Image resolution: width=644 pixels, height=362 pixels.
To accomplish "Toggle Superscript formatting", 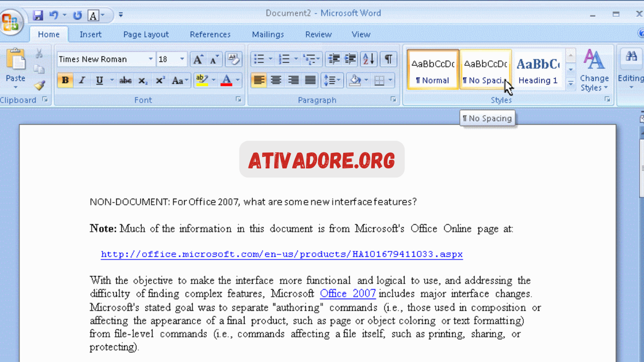I will click(x=160, y=80).
